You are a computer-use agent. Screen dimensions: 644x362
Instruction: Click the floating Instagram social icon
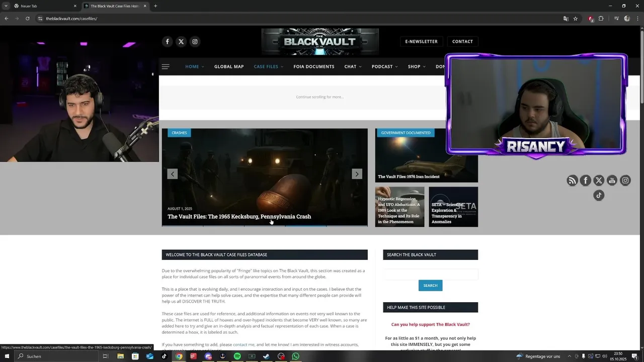point(625,180)
